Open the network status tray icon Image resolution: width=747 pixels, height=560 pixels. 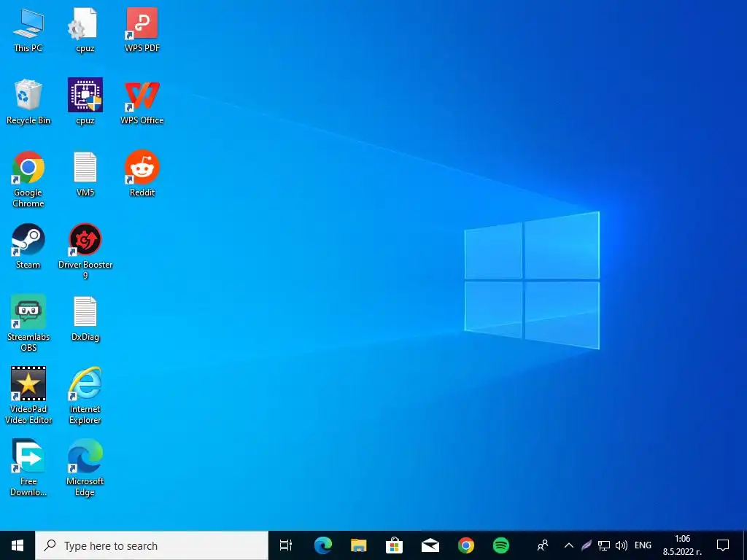pos(603,545)
